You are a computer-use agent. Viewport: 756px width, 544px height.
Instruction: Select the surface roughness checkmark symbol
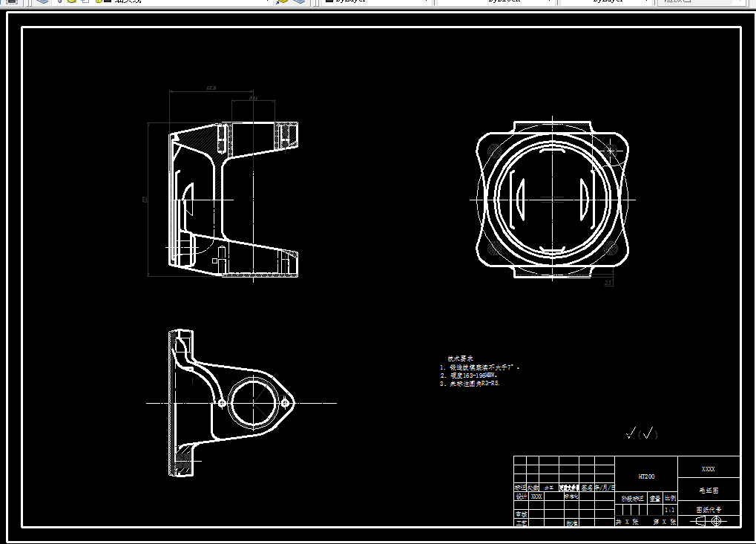[x=642, y=433]
